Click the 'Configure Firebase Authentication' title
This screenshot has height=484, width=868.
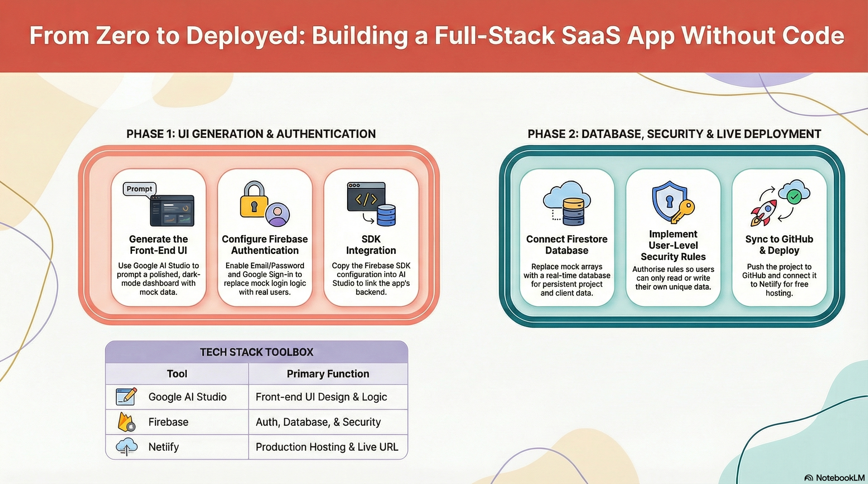click(265, 245)
